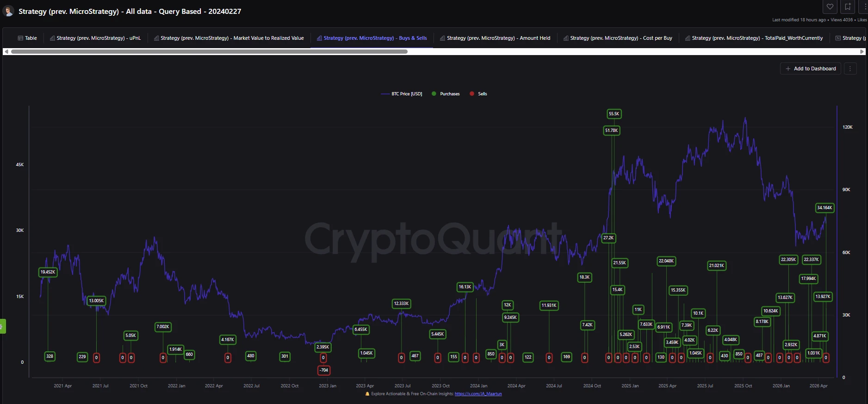Toggle the Purchases legend series
The image size is (868, 404).
point(446,94)
